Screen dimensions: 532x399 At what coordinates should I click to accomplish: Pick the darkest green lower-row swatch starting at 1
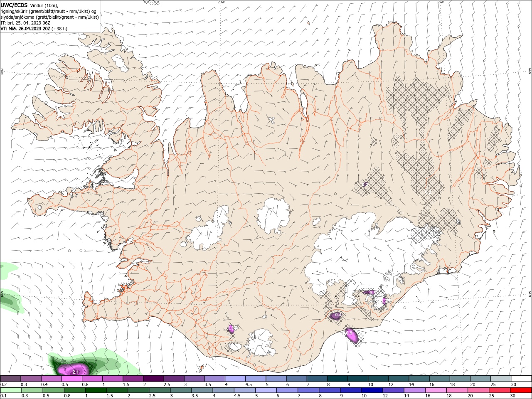(96, 390)
